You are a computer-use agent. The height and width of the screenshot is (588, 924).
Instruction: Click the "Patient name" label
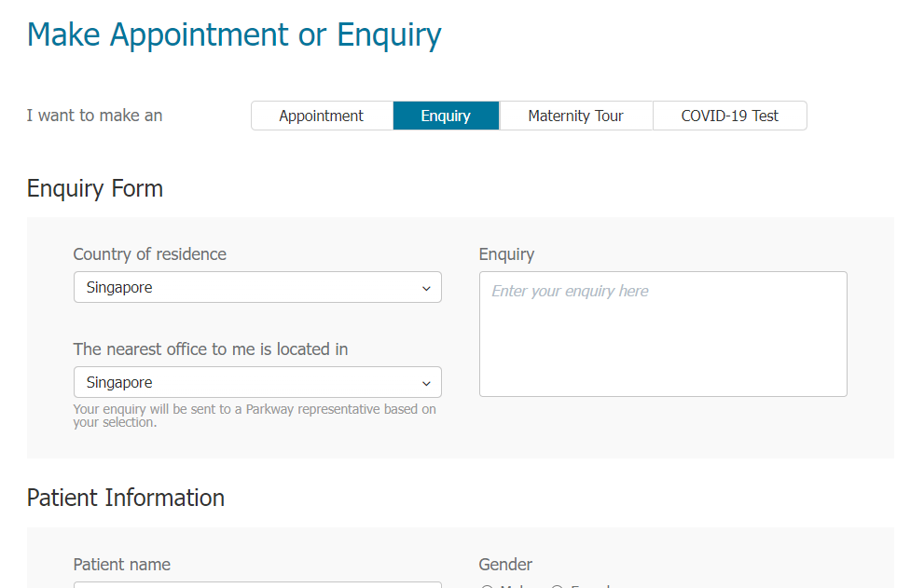pos(121,565)
